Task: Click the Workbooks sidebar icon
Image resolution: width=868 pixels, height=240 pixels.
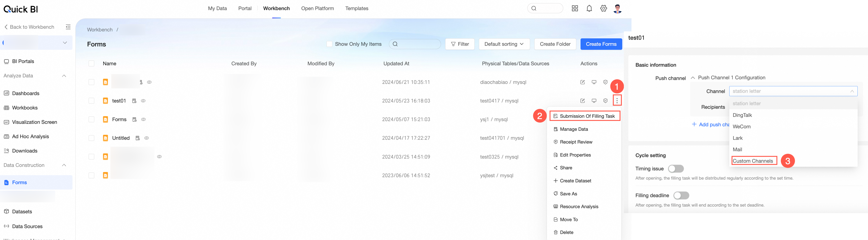Action: point(7,108)
